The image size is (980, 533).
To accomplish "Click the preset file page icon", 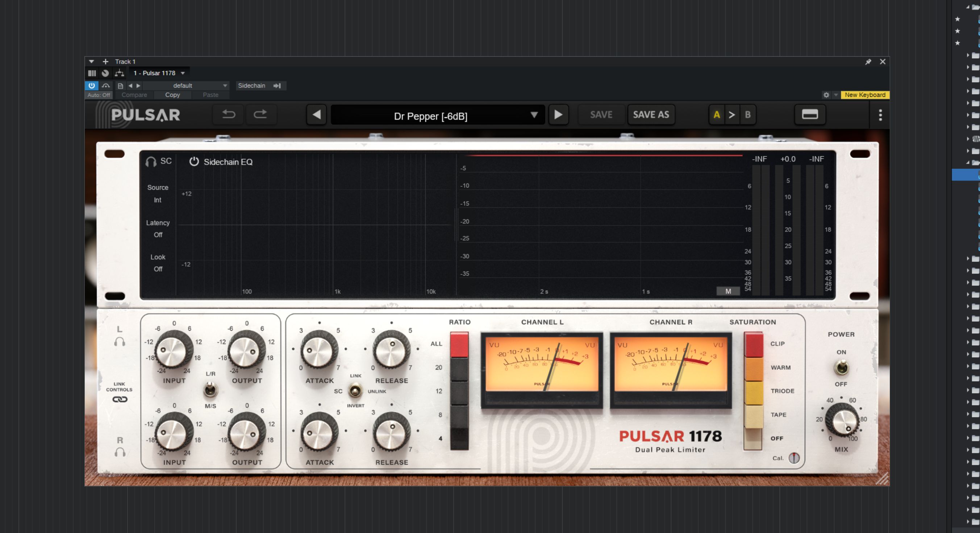I will (120, 86).
